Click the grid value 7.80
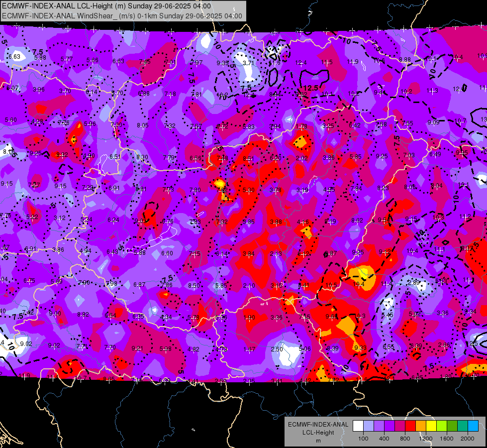This screenshot has width=487, height=448. click(x=195, y=190)
